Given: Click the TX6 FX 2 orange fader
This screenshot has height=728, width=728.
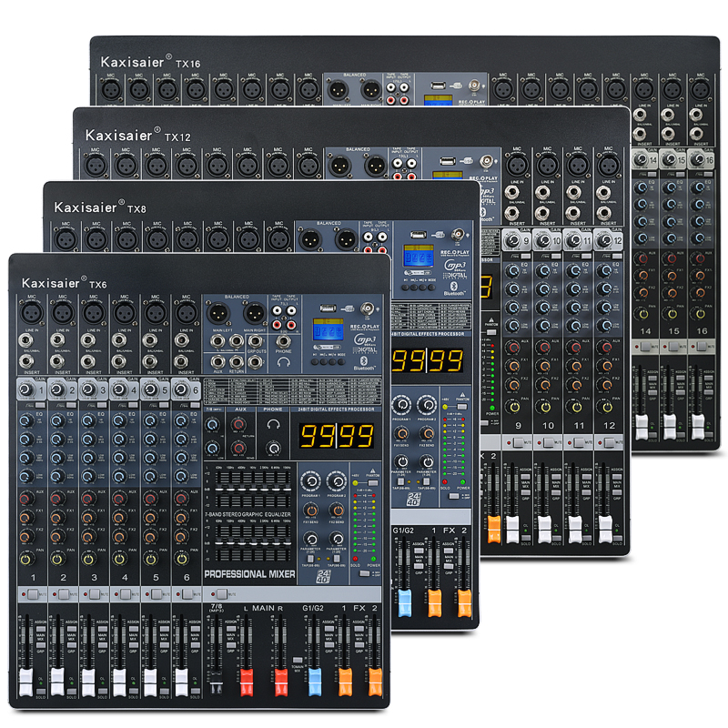Looking at the screenshot, I should point(375,682).
